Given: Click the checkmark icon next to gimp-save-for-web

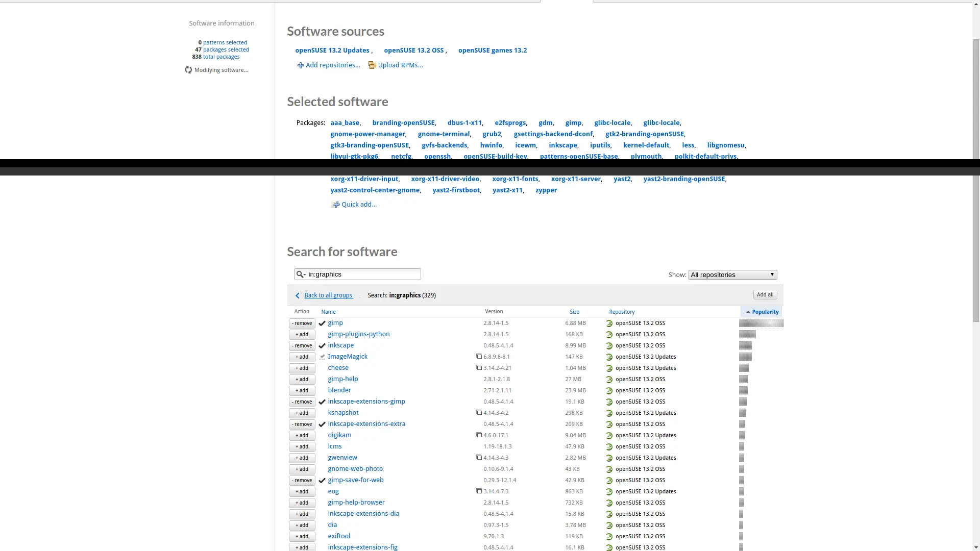Looking at the screenshot, I should coord(322,481).
